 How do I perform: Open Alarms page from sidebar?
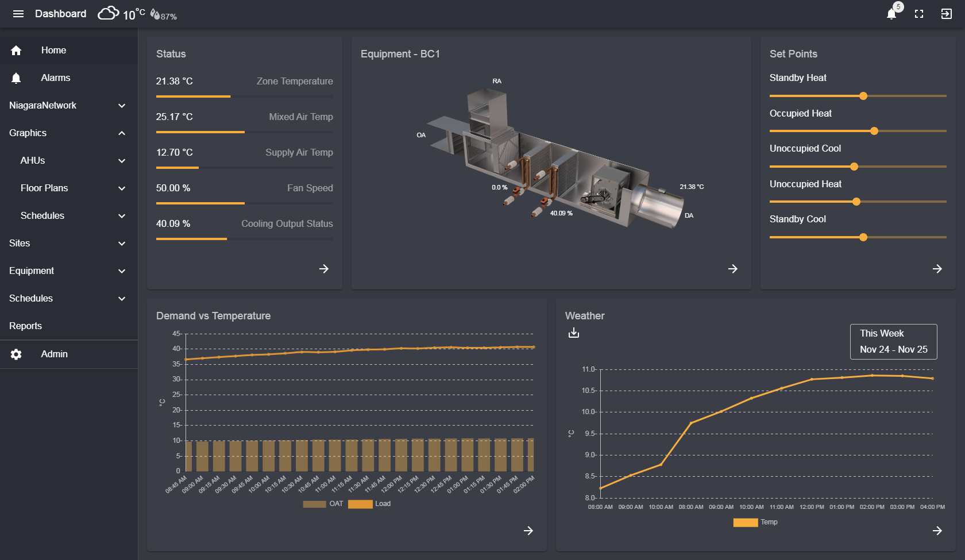click(55, 78)
